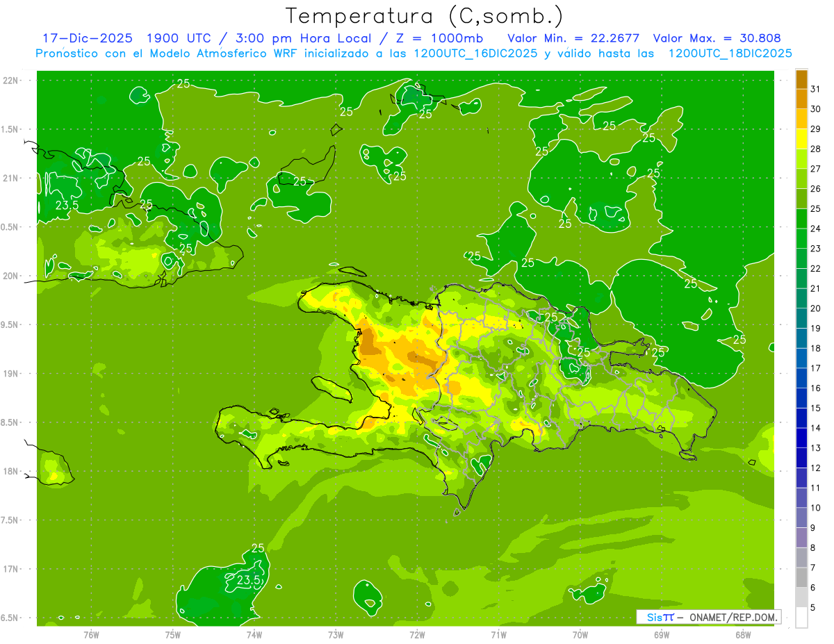Click the "25" value on the color scale
This screenshot has width=834, height=644.
pyautogui.click(x=816, y=208)
